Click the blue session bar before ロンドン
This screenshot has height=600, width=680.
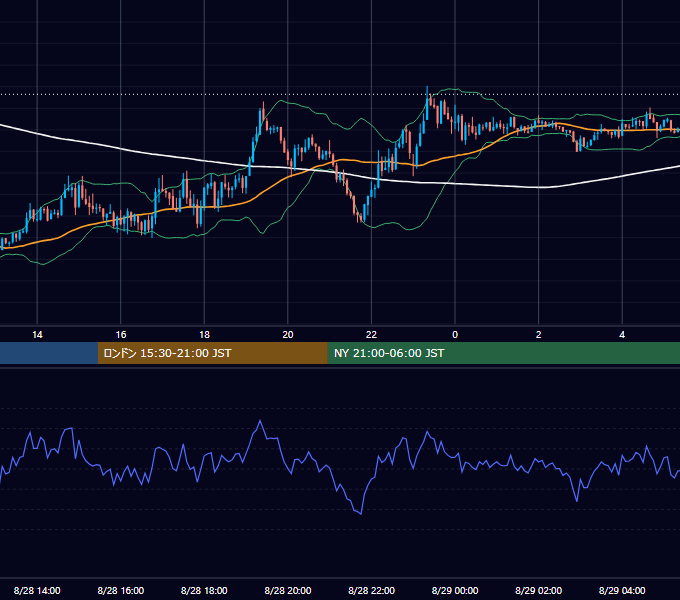click(49, 353)
